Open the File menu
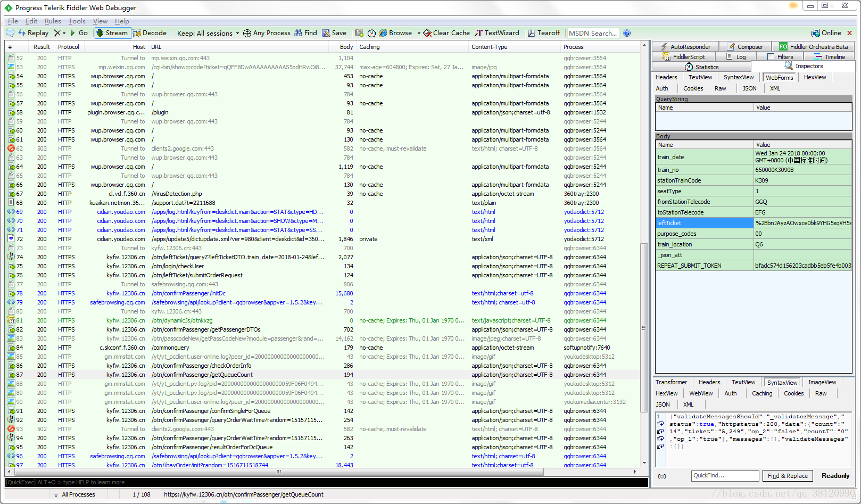This screenshot has height=504, width=861. (x=13, y=21)
